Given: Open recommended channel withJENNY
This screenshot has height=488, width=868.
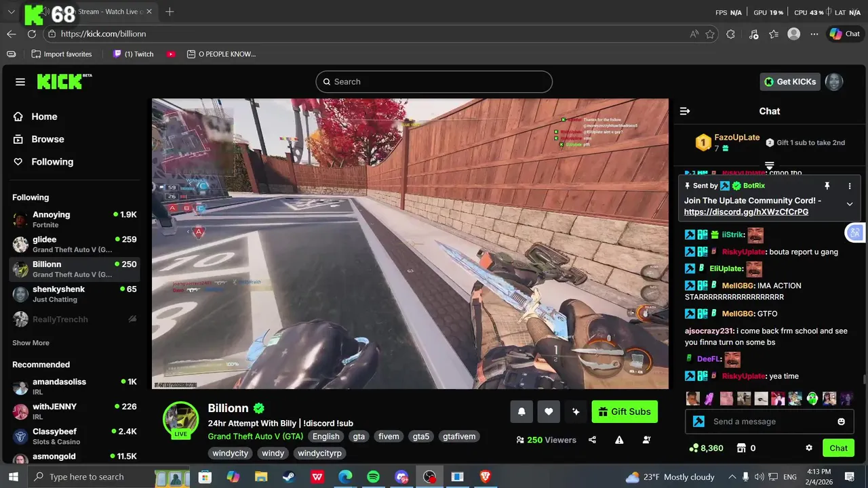Looking at the screenshot, I should click(x=75, y=411).
